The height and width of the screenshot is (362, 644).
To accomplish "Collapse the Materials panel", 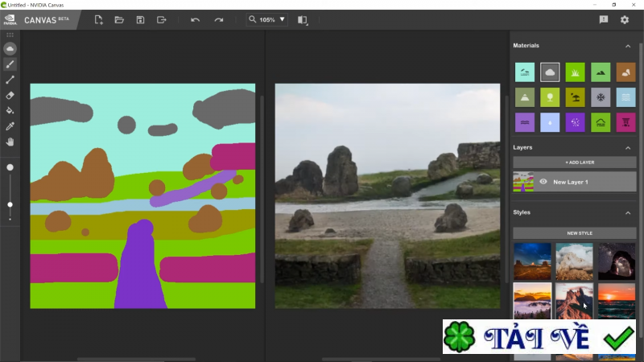I will coord(628,46).
